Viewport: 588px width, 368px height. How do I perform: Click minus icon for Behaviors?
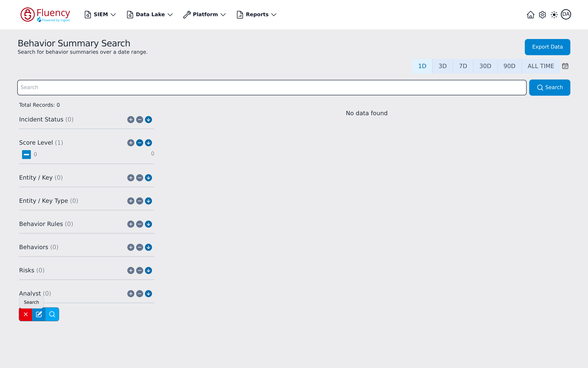tap(139, 247)
